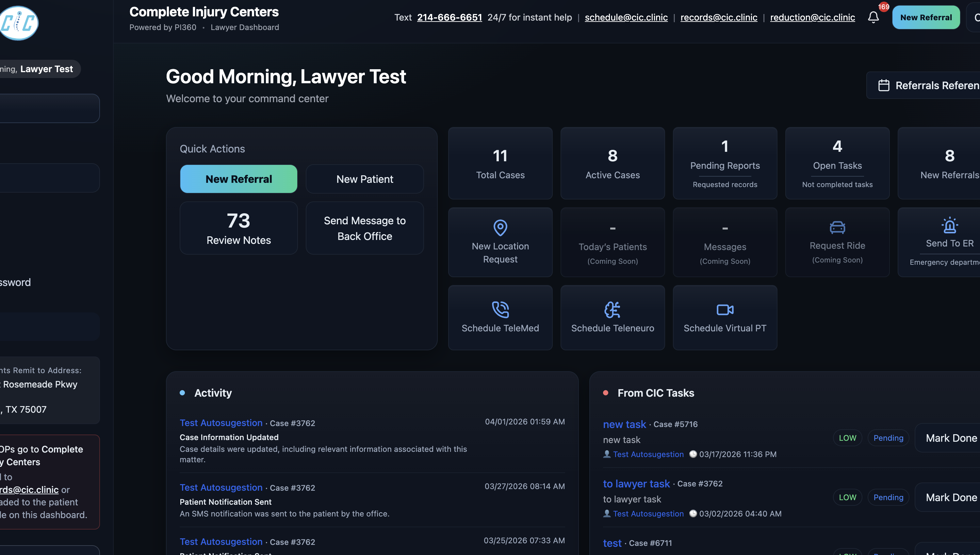Click the 214-666-6651 phone link
Screen dimensions: 980x555
[x=449, y=17]
